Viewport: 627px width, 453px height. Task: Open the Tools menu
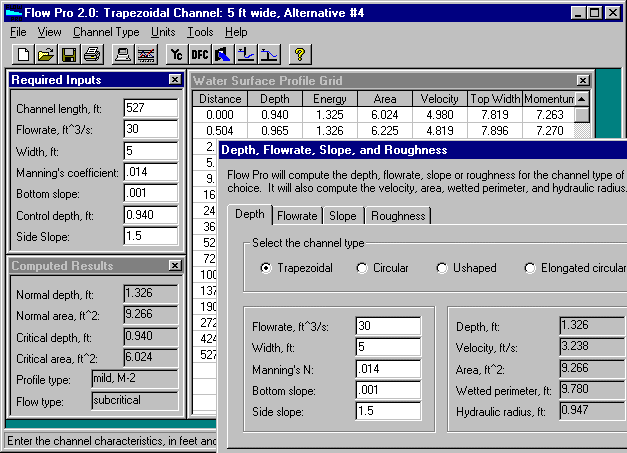[x=200, y=32]
